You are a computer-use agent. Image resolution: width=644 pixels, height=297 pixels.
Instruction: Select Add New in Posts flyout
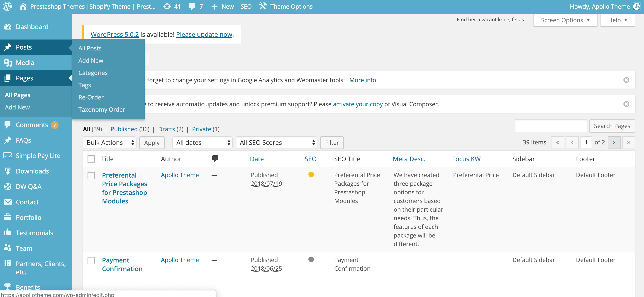[91, 60]
